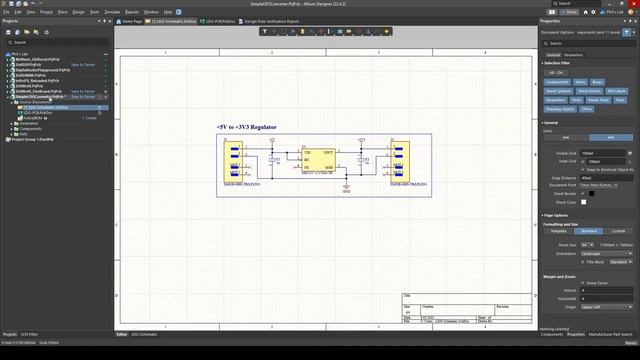Screen dimensions: 640x360
Task: Toggle Show Zones checkbox
Action: click(583, 282)
